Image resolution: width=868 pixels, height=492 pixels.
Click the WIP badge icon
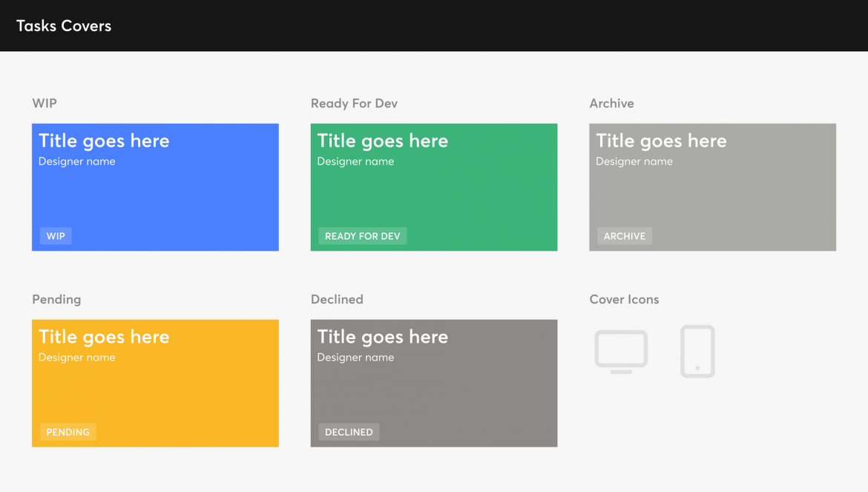(x=56, y=235)
